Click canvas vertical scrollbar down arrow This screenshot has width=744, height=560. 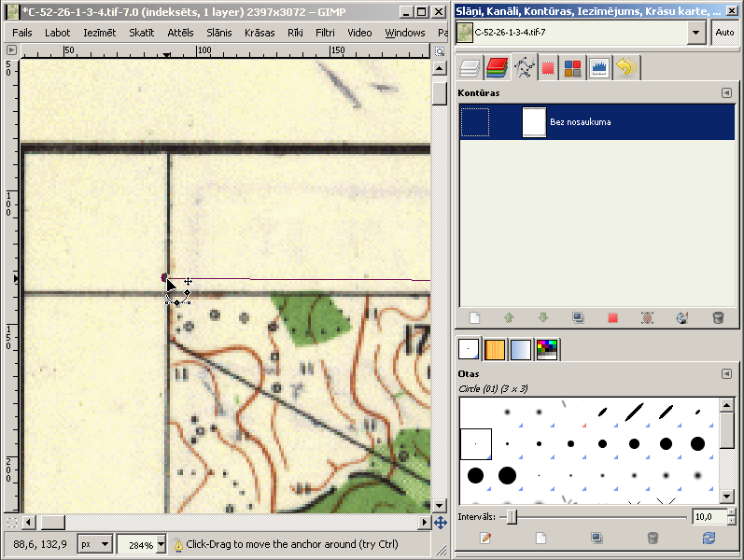click(x=440, y=506)
